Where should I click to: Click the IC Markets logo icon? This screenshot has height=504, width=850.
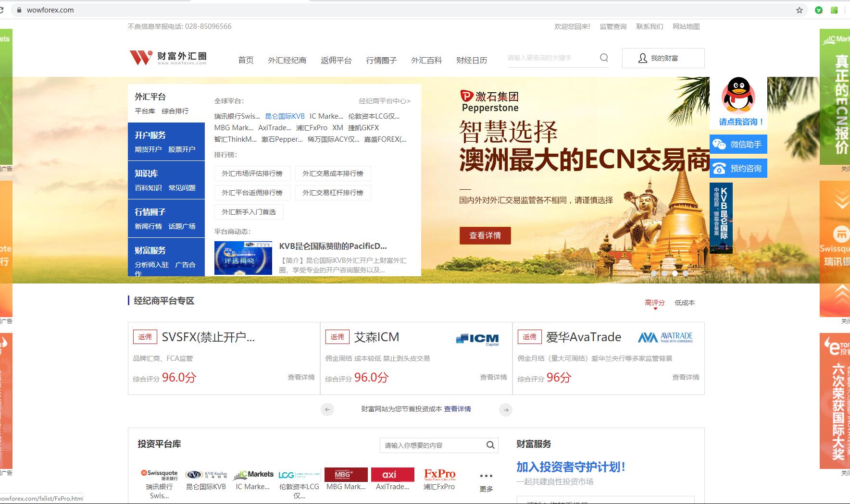point(253,474)
